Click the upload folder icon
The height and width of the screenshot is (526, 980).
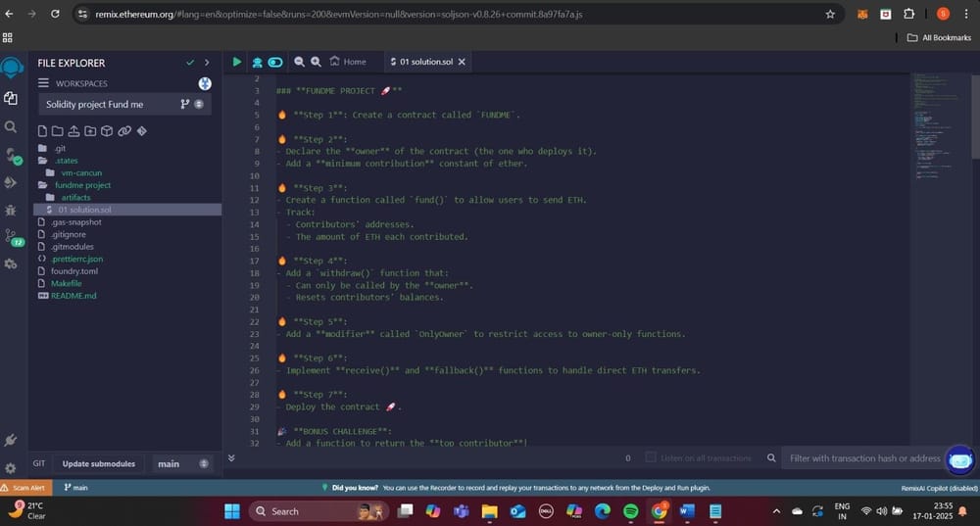[x=90, y=131]
